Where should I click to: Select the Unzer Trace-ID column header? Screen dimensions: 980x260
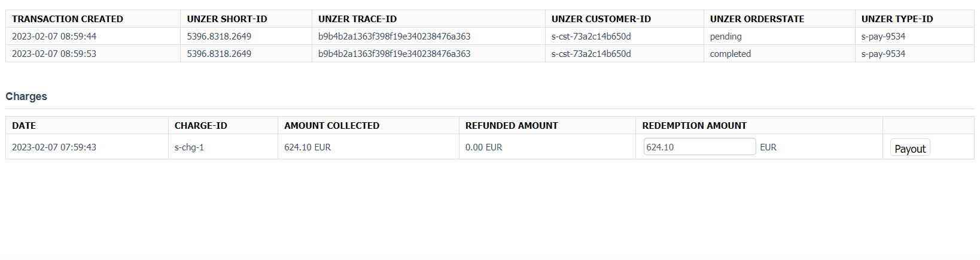[357, 19]
